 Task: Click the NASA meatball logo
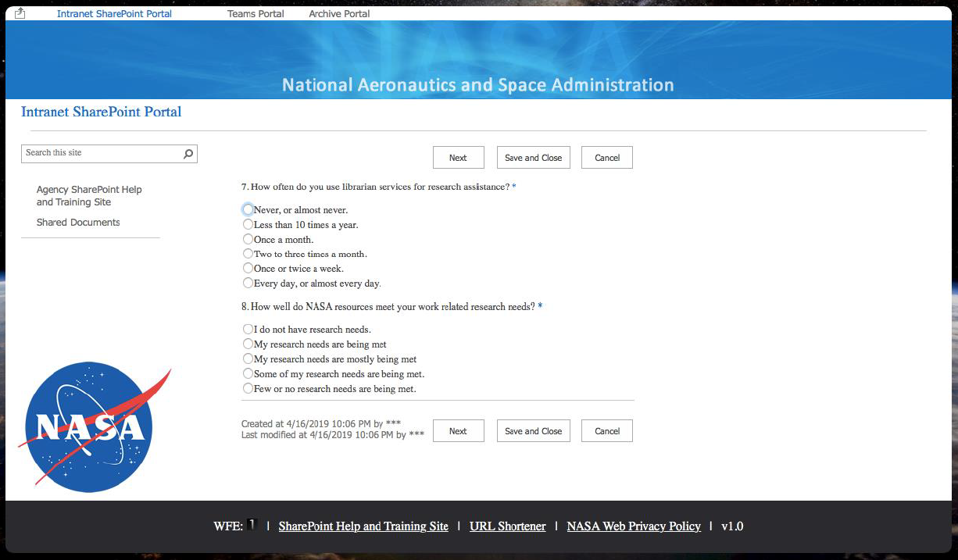pos(89,426)
